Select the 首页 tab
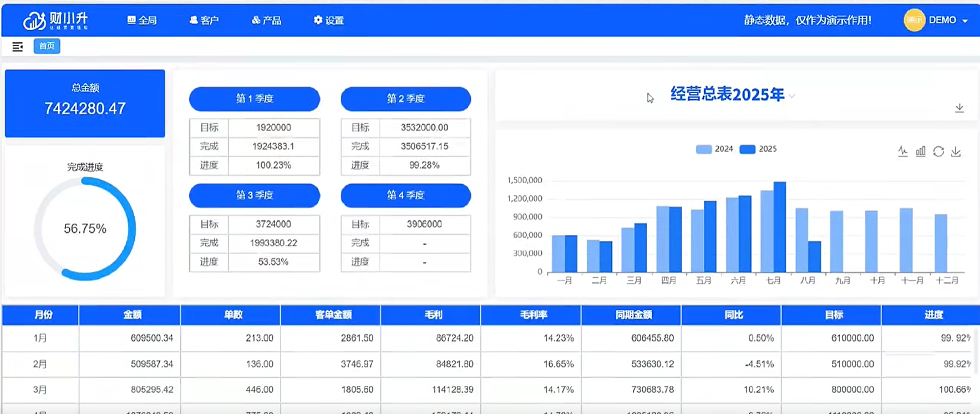This screenshot has height=414, width=980. (x=47, y=46)
